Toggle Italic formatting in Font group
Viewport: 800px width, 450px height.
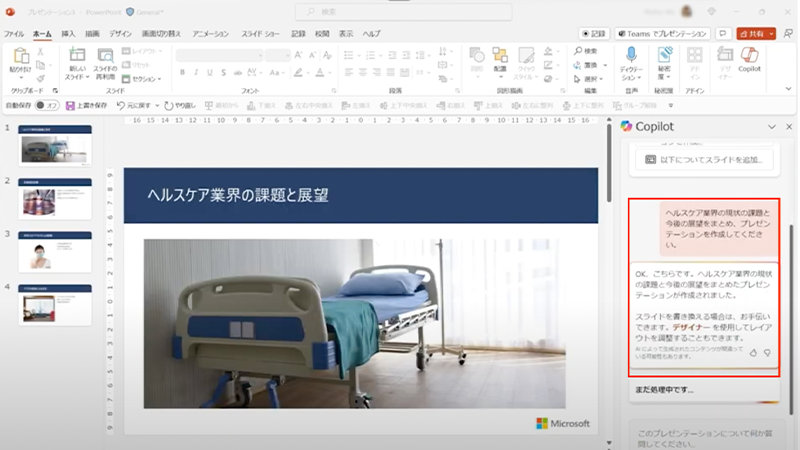click(x=196, y=72)
